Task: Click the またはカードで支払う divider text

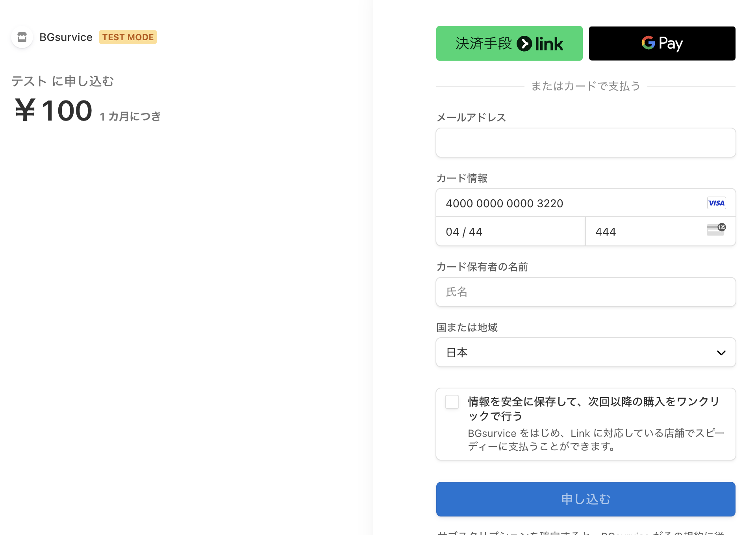Action: tap(586, 86)
